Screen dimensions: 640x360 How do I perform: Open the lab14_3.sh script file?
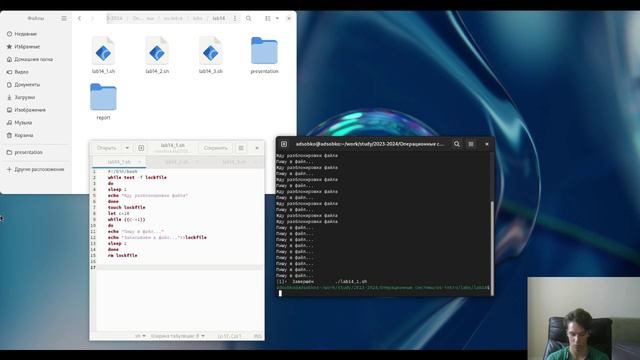211,55
